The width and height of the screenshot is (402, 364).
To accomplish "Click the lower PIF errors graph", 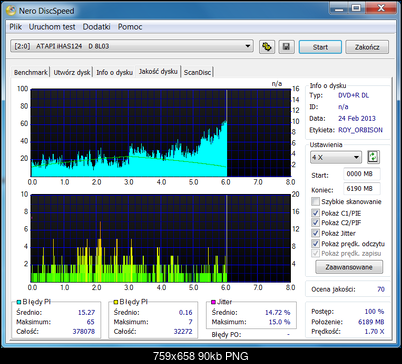I will pyautogui.click(x=161, y=238).
